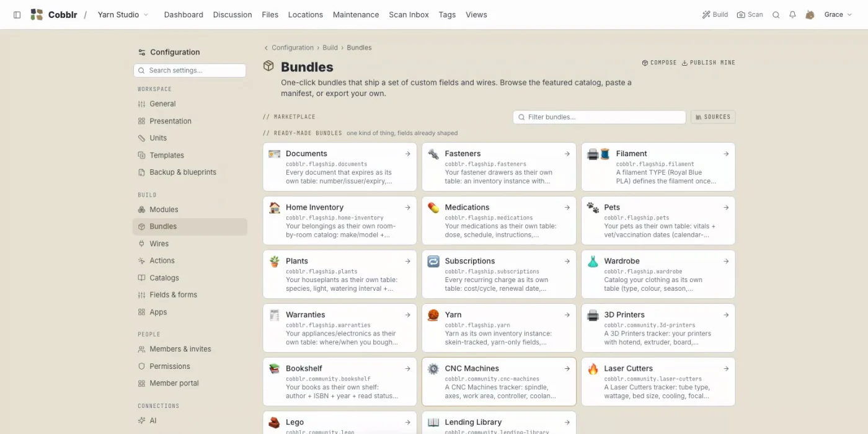Click the Wardrobe dress icon
Image resolution: width=868 pixels, height=434 pixels.
pos(593,262)
